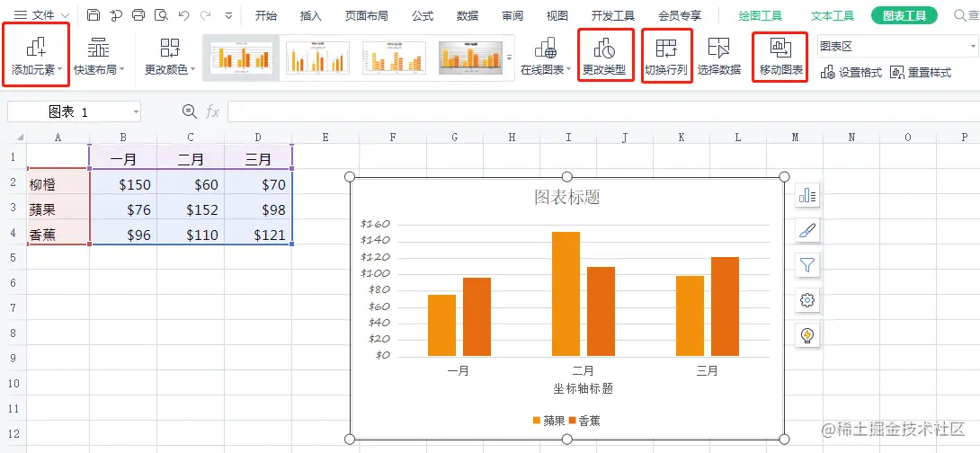
Task: Click 设置格式 format settings
Action: 851,73
